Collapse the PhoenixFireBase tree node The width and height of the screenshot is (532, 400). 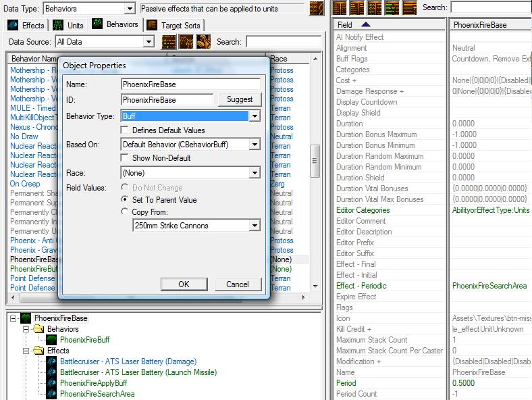pos(14,318)
